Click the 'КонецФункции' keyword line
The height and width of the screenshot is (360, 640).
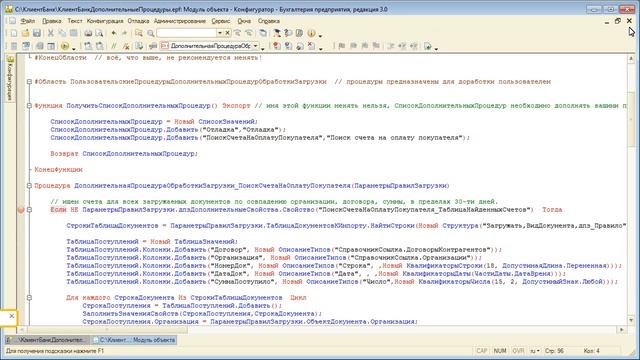click(x=58, y=170)
